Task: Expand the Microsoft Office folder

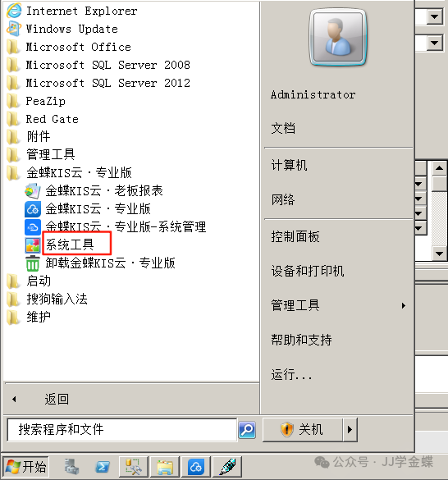Action: point(69,47)
